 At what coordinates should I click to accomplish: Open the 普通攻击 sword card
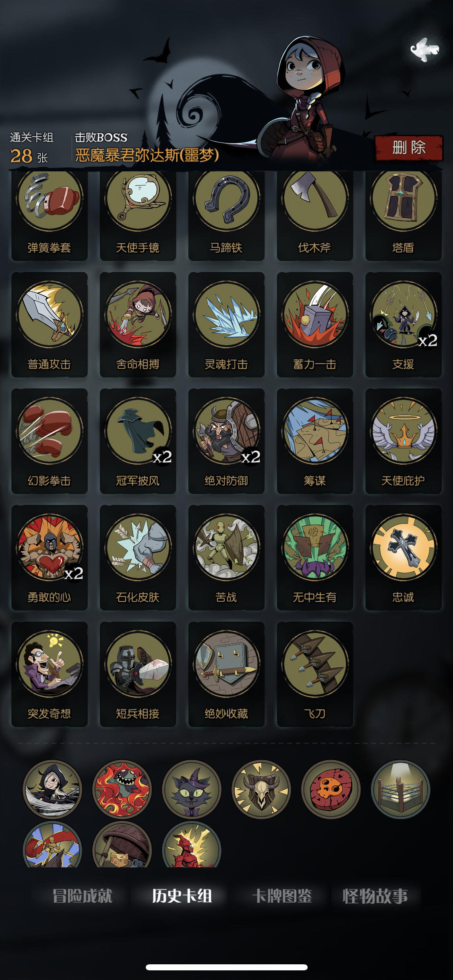[x=50, y=325]
